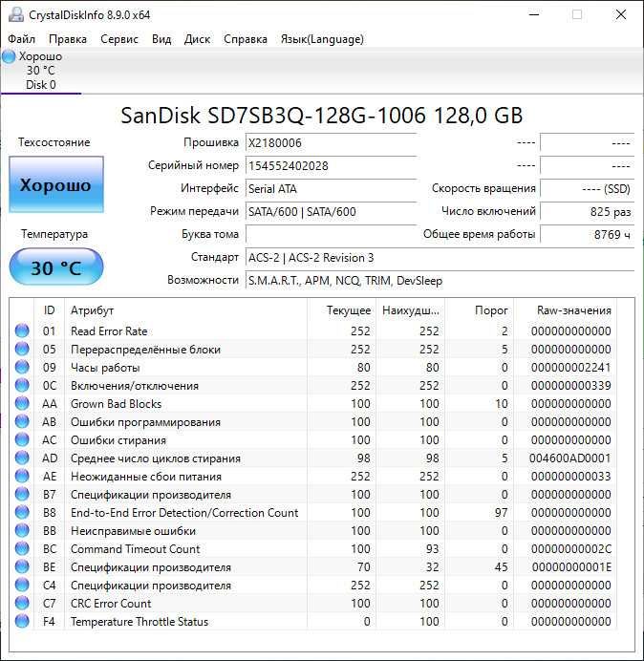
Task: Select the Перераспределённые блоки attribute text
Action: click(145, 350)
